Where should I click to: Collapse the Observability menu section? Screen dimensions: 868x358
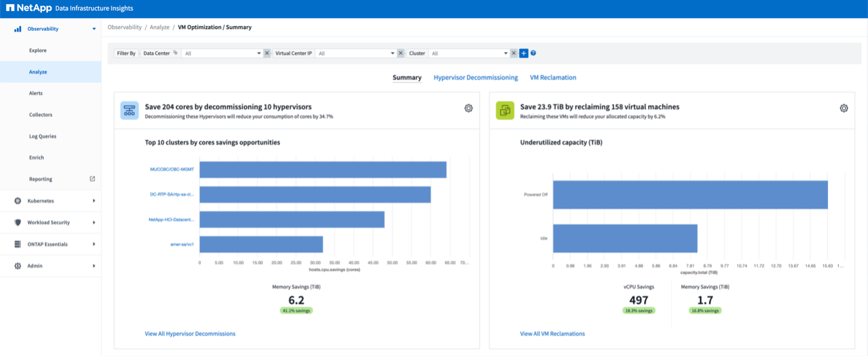point(93,29)
